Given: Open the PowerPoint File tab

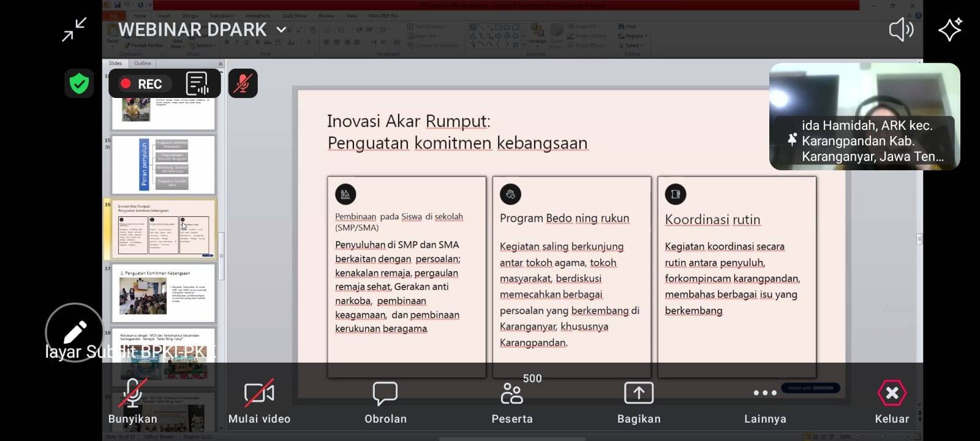Looking at the screenshot, I should 114,16.
